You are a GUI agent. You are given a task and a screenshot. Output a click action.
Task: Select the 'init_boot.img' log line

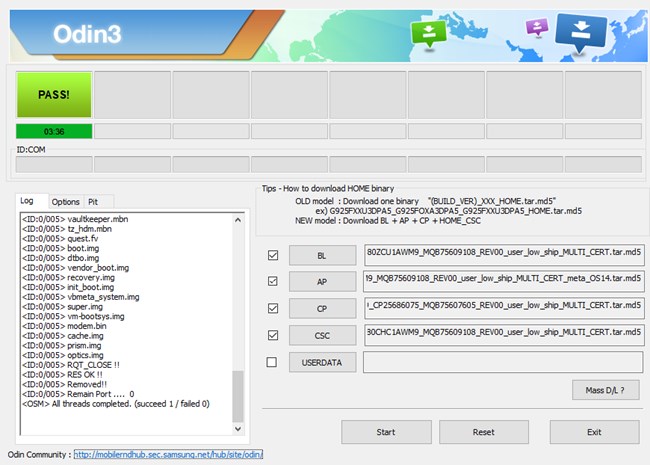68,287
